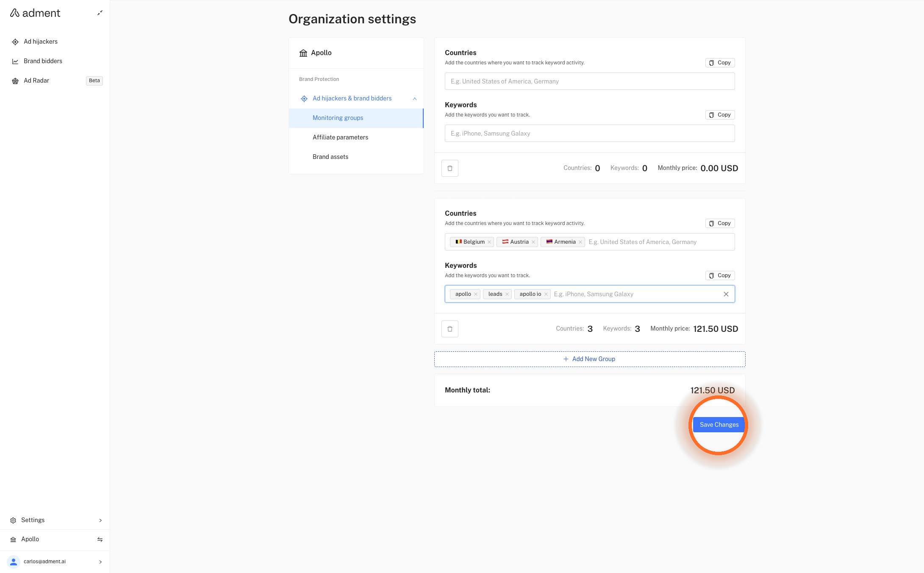Click the Apollo bank building icon in settings panel
Screen dimensions: 924x573
(303, 53)
